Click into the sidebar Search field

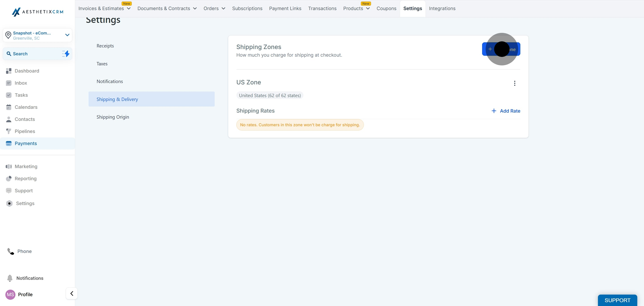click(38, 54)
